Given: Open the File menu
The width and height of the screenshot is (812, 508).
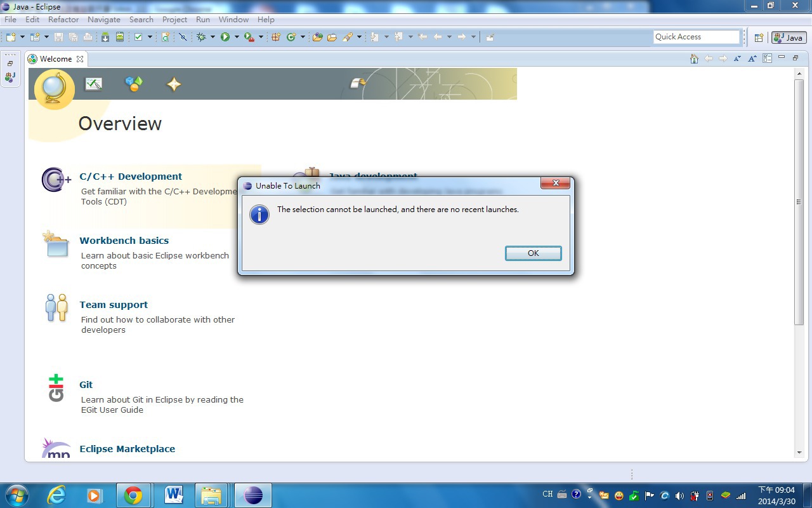Looking at the screenshot, I should click(x=10, y=19).
